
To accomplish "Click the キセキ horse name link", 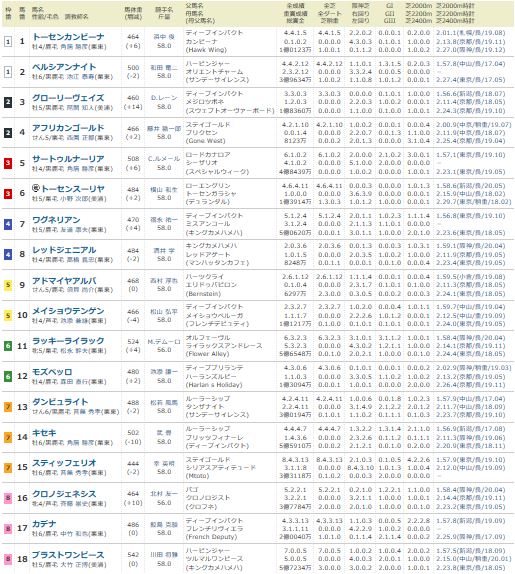I will point(44,432).
